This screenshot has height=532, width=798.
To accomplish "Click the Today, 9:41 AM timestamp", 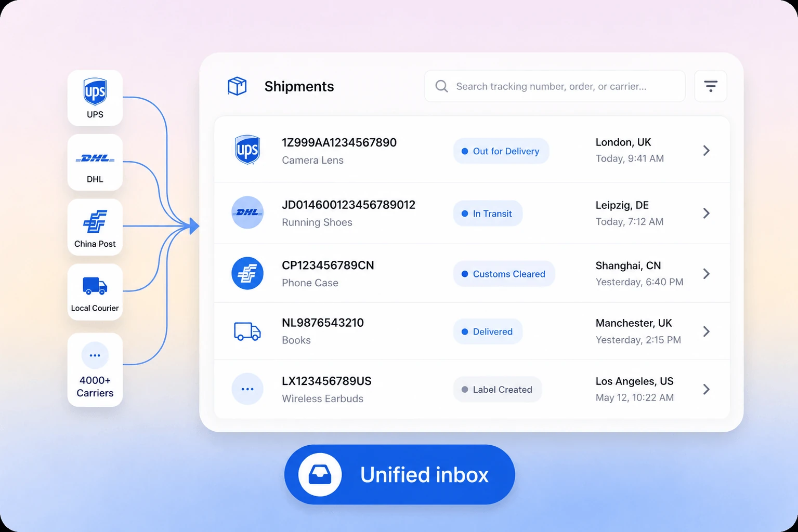I will click(x=630, y=158).
